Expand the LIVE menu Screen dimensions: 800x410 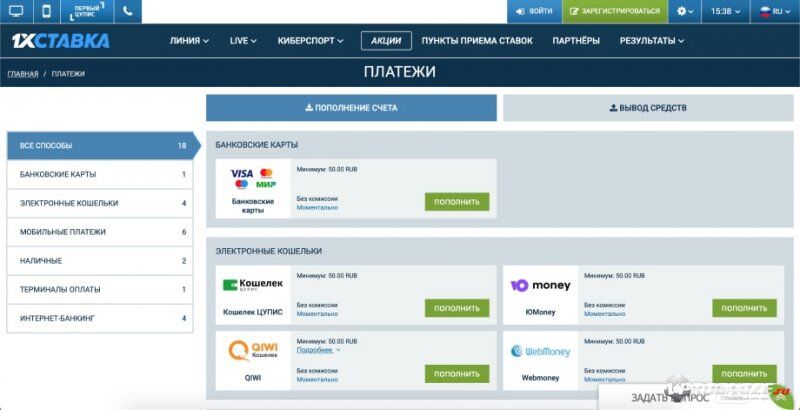pyautogui.click(x=243, y=41)
